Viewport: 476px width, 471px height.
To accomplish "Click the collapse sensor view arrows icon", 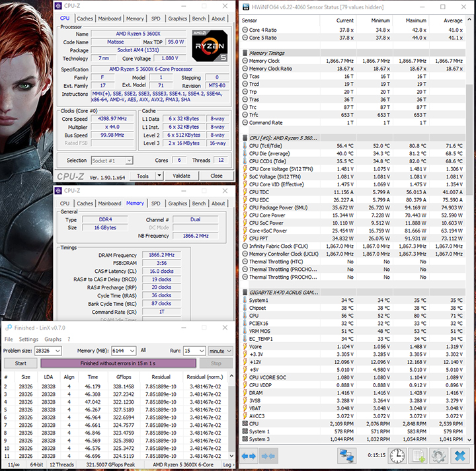I will coord(268,456).
